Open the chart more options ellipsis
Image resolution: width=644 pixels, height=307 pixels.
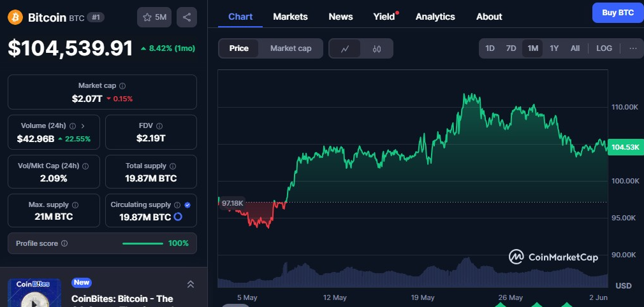pyautogui.click(x=633, y=48)
